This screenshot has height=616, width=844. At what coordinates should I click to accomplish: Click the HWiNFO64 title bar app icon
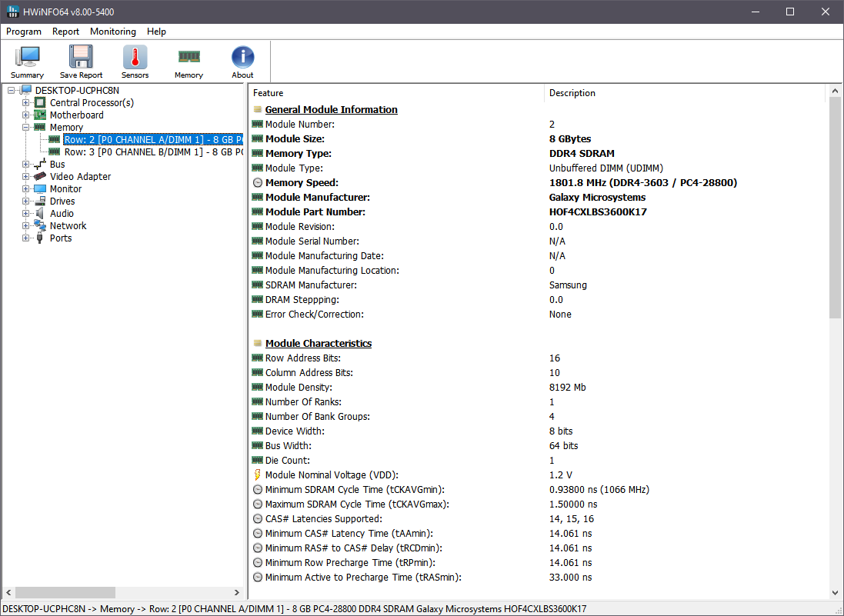click(x=12, y=12)
